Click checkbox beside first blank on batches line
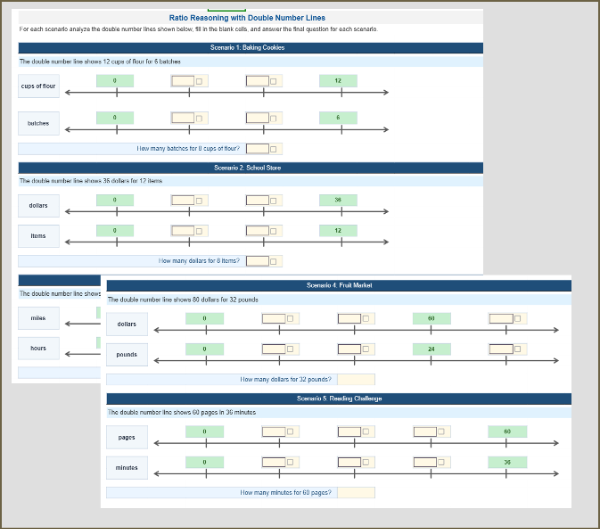 click(200, 118)
